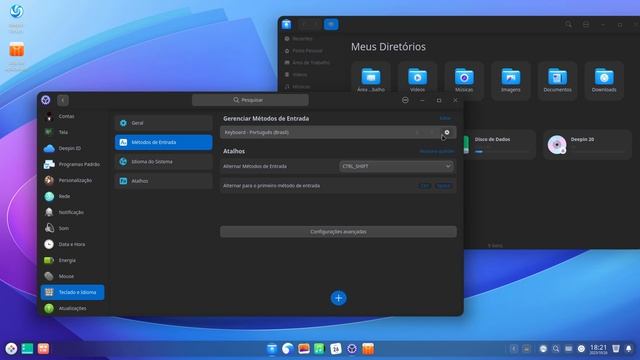640x360 pixels.
Task: Open Deepin launcher from taskbar
Action: 11,349
